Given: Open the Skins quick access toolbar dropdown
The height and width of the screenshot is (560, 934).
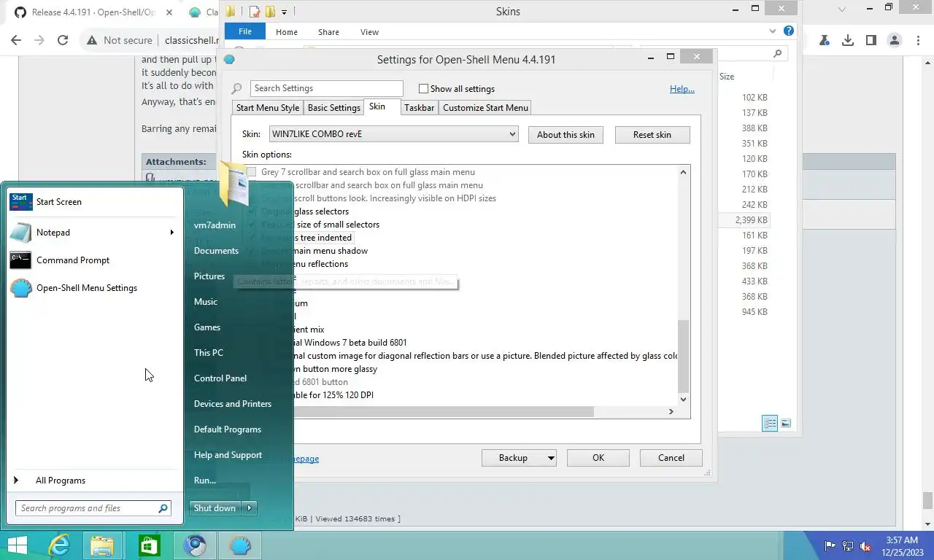Looking at the screenshot, I should [284, 11].
